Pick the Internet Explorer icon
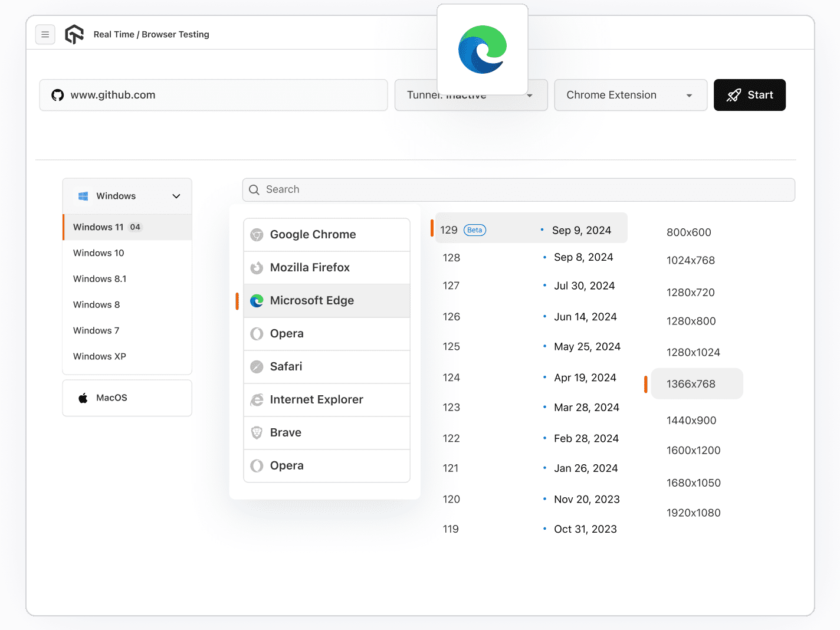 [x=257, y=399]
